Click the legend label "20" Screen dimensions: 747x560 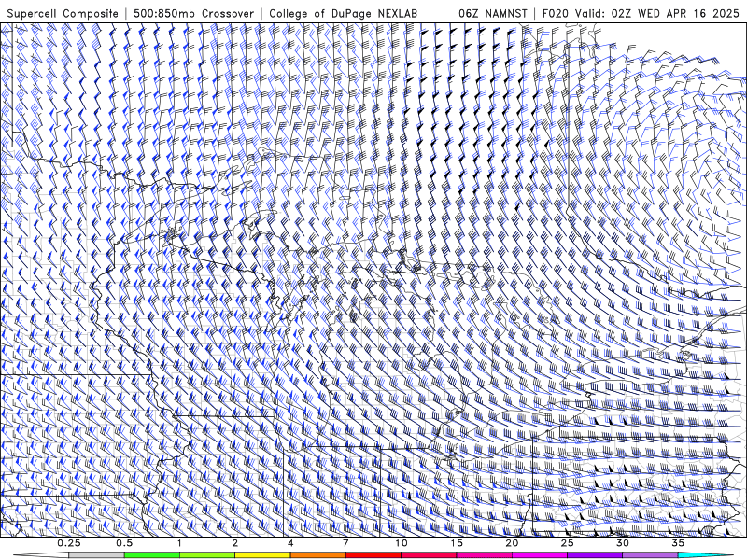pyautogui.click(x=512, y=543)
